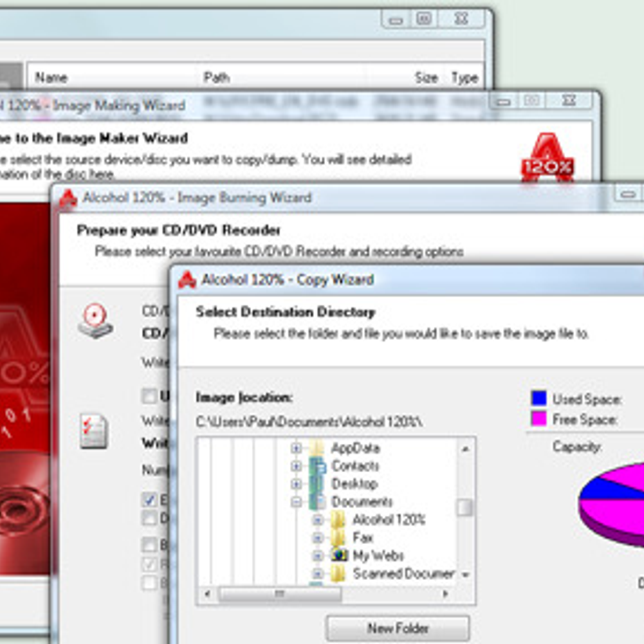The image size is (644, 644).
Task: Click the greyed-out checked checkbox in Image Burning Wizard
Action: [x=149, y=564]
